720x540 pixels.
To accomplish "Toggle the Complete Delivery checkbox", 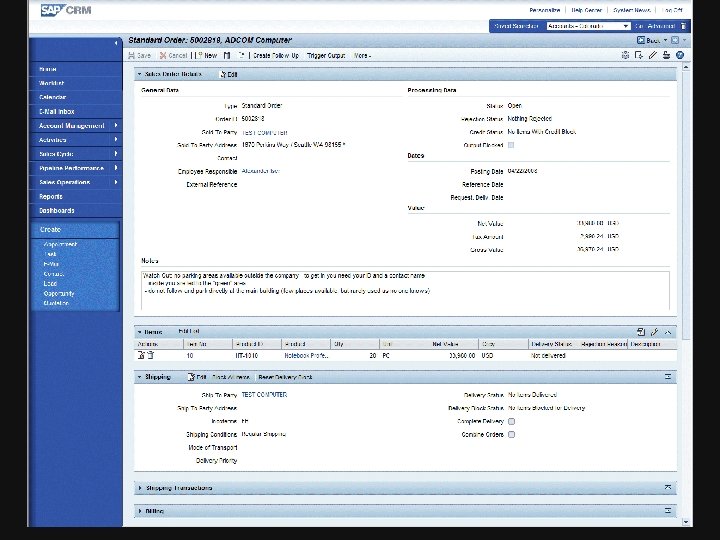I will click(x=511, y=421).
